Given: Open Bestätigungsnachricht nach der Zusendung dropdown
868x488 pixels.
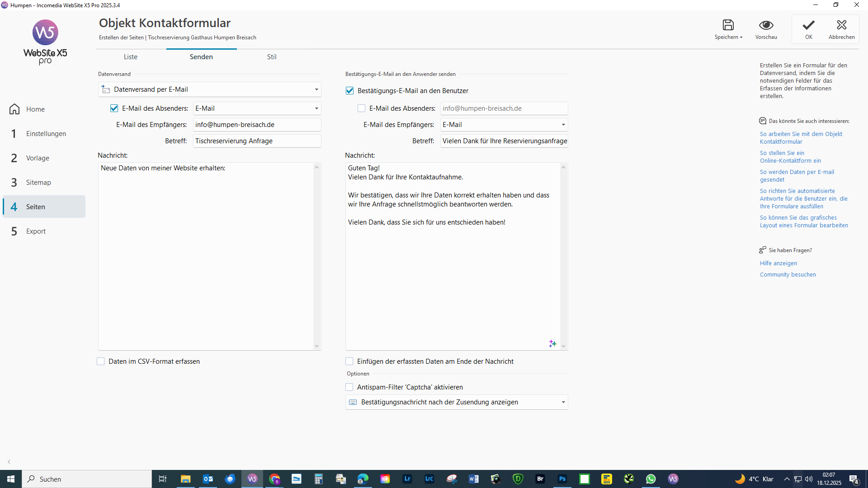Looking at the screenshot, I should pos(563,402).
